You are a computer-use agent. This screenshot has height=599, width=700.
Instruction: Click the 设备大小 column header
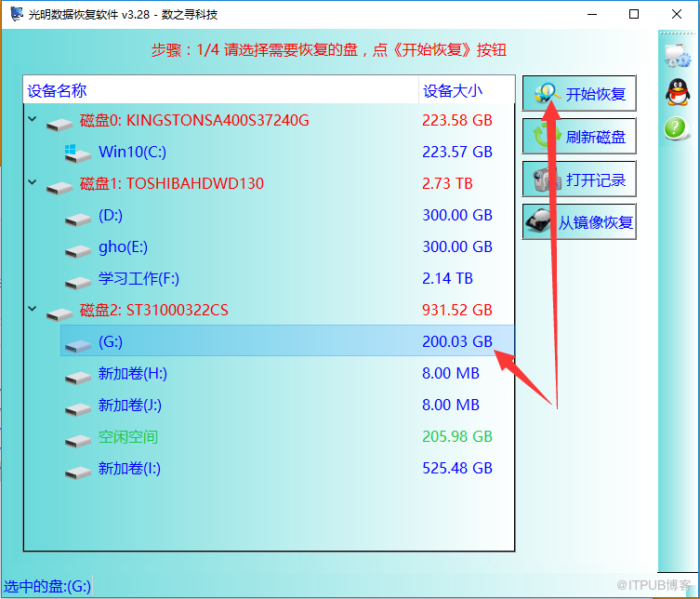467,90
